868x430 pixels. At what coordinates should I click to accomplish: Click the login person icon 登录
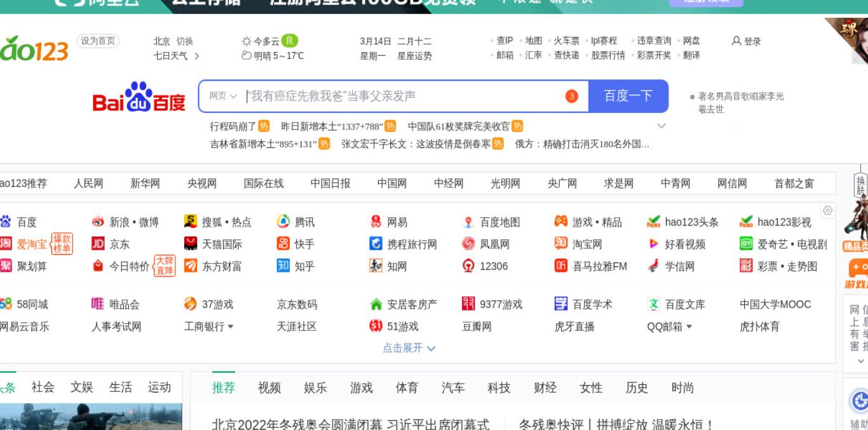click(736, 41)
